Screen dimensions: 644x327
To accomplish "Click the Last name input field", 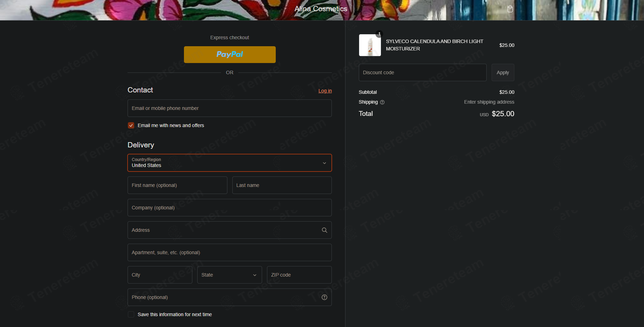I will point(282,185).
